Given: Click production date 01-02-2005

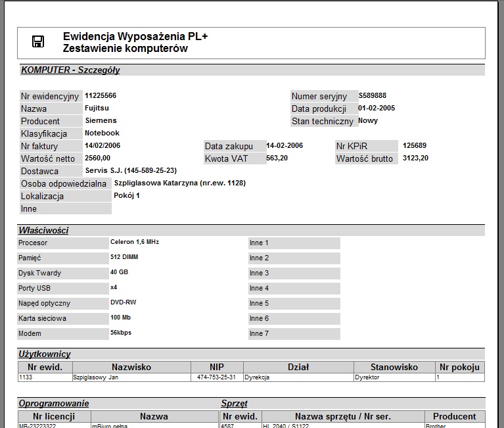Looking at the screenshot, I should pos(377,108).
